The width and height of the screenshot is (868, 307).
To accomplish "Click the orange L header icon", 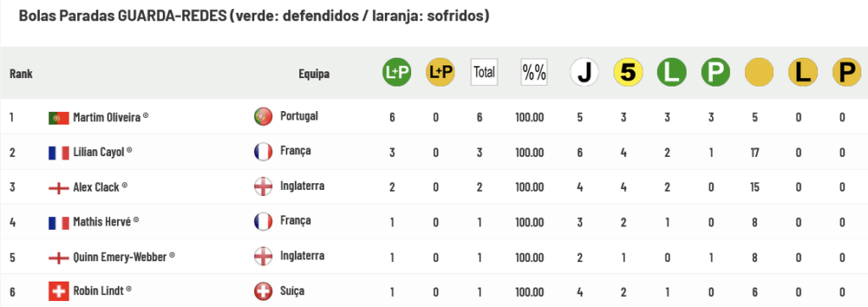I will pos(803,73).
